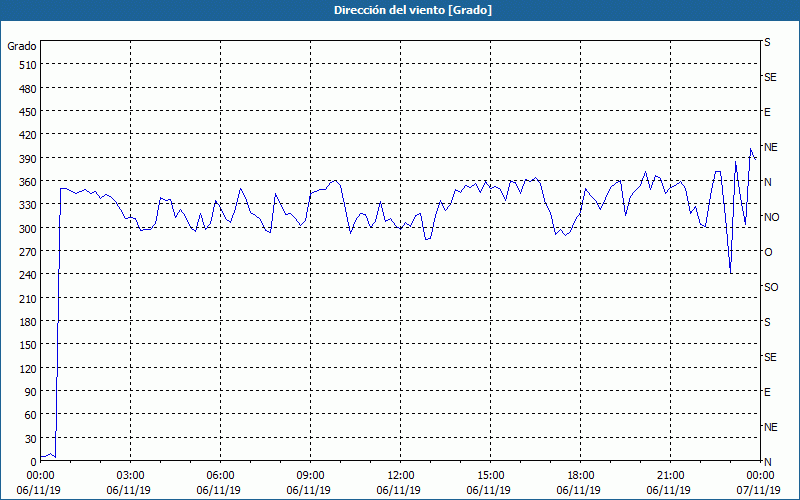
Task: Click the 00:00 label above 07/11/19
Action: coord(760,476)
